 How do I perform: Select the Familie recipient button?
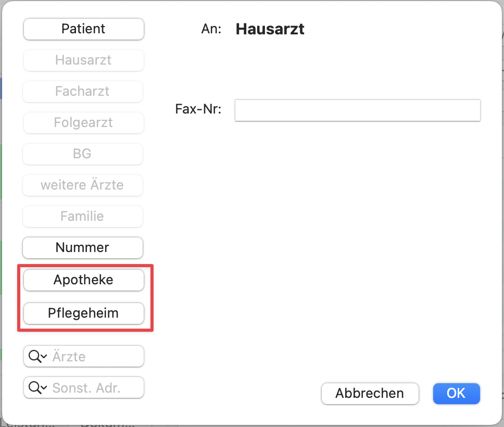coord(83,217)
